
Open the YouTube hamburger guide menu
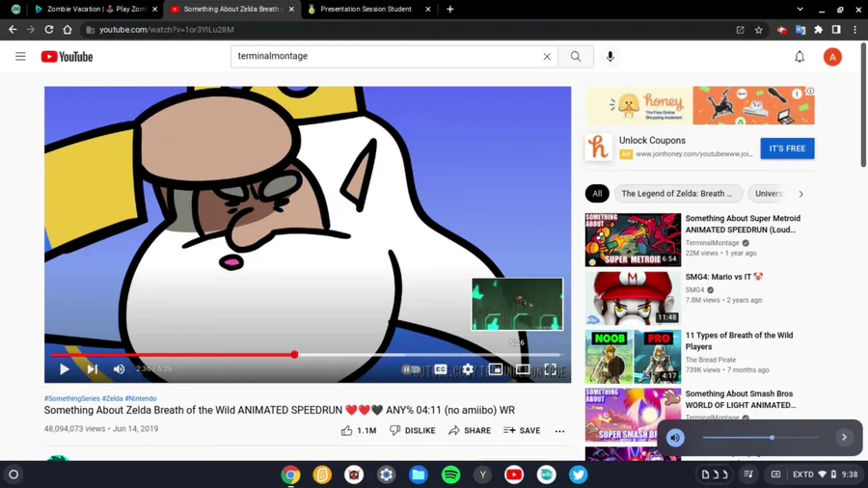(x=20, y=57)
